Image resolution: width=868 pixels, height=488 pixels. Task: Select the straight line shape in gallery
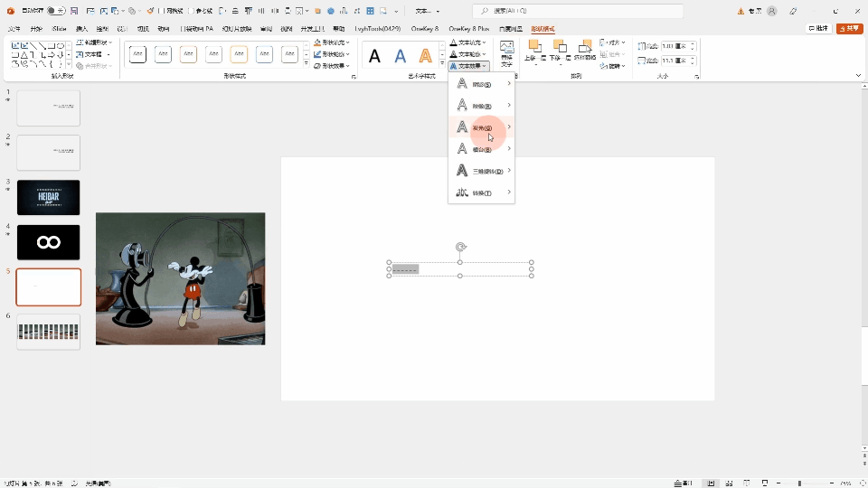click(x=33, y=45)
